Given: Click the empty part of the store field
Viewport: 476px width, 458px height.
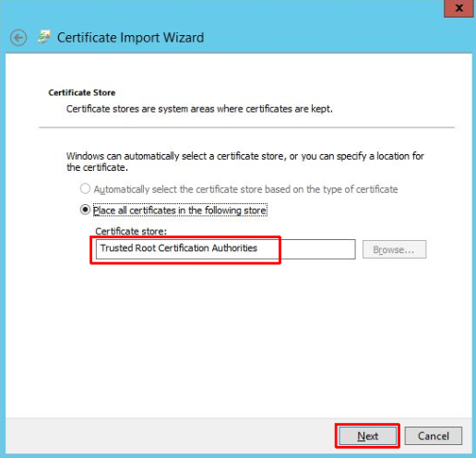Looking at the screenshot, I should coord(318,249).
